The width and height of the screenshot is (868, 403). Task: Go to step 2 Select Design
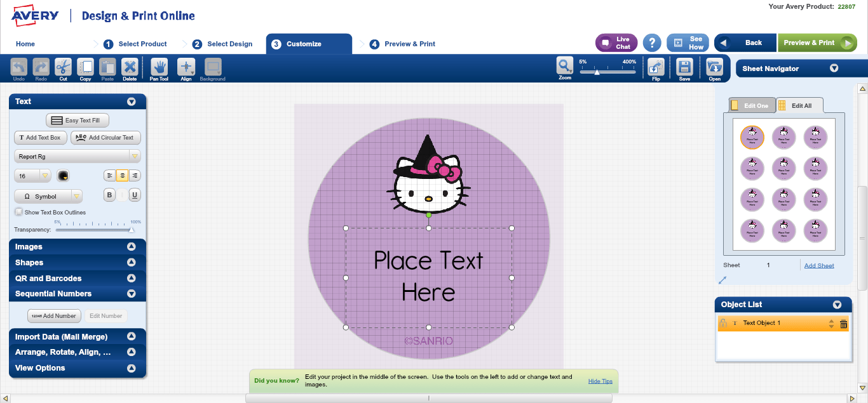[222, 44]
